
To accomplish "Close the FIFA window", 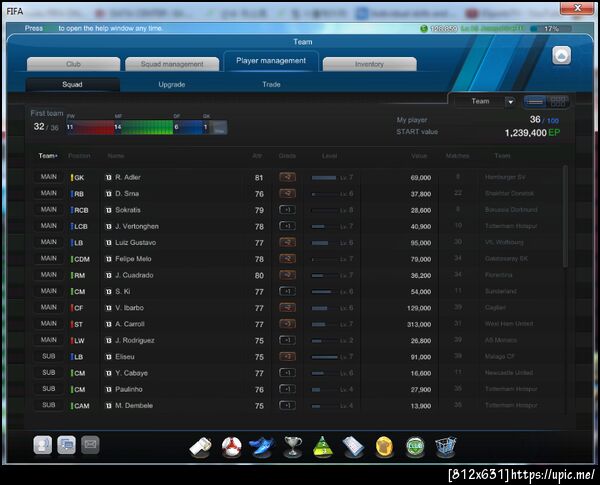I will pyautogui.click(x=577, y=8).
